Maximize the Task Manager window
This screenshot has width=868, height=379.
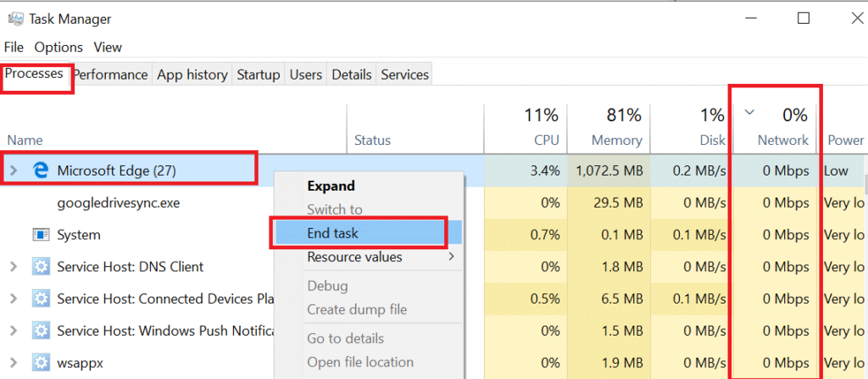coord(804,19)
